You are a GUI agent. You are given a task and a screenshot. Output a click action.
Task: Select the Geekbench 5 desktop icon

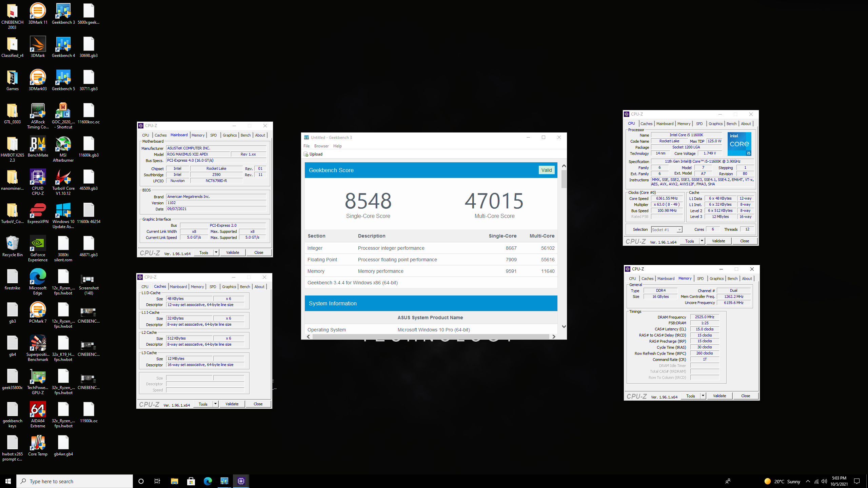tap(63, 80)
